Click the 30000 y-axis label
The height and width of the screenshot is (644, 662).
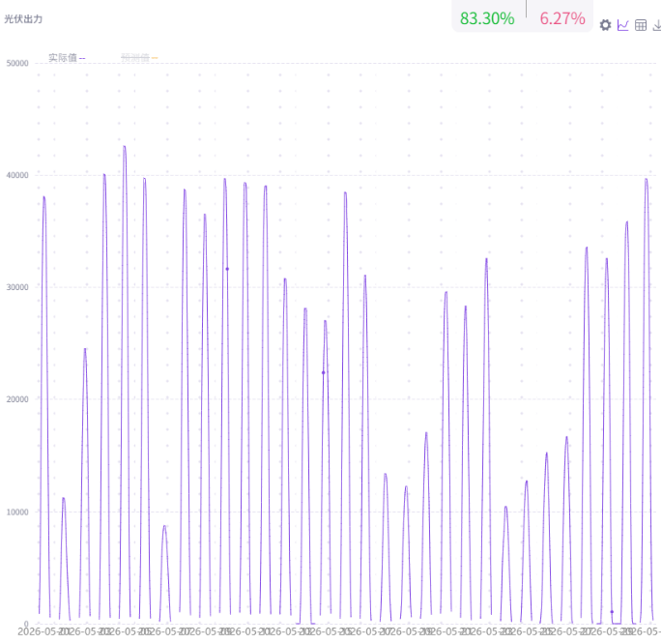[17, 287]
